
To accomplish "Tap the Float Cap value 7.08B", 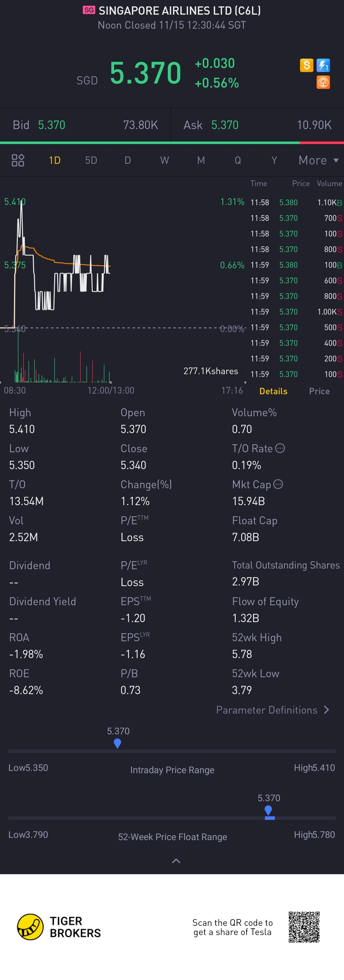I will coord(246,537).
